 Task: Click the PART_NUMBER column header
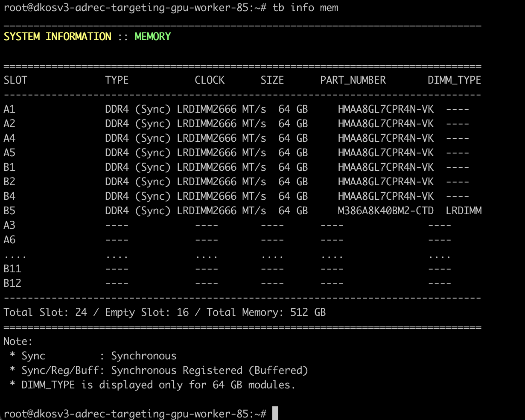353,80
